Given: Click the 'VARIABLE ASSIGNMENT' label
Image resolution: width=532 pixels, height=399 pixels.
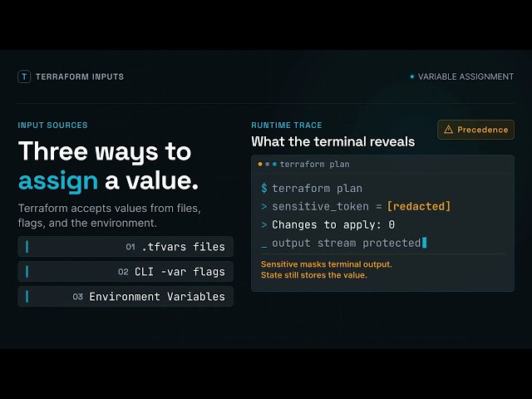Looking at the screenshot, I should click(x=465, y=76).
